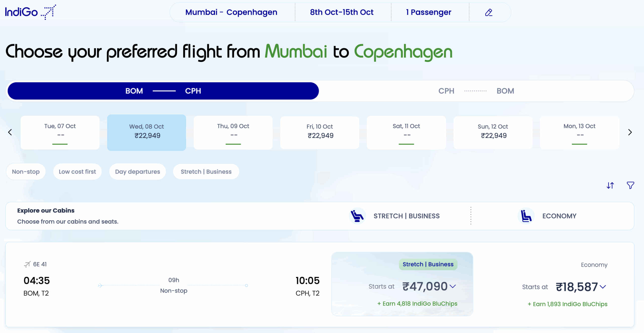This screenshot has width=644, height=333.
Task: Expand Economy fare ₹18,587 chevron
Action: (603, 287)
